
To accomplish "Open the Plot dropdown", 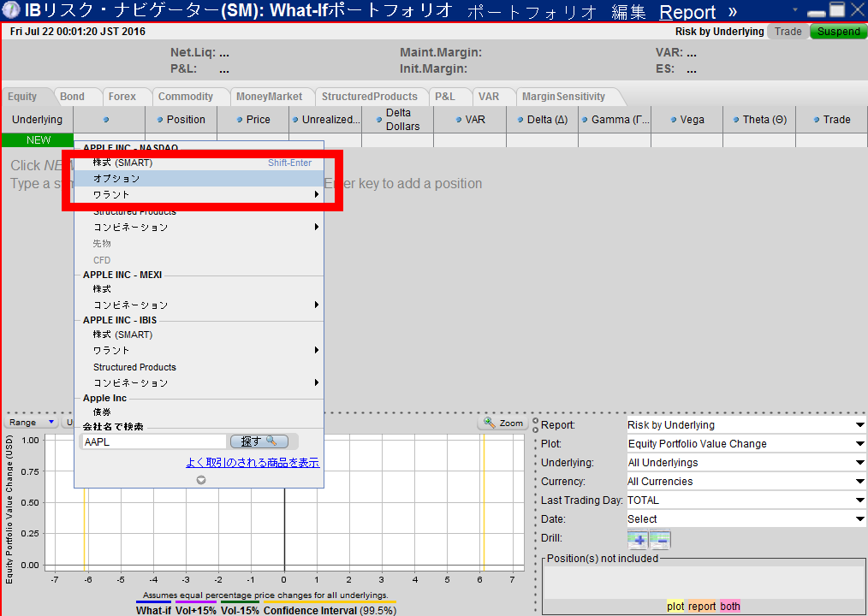I will 745,444.
